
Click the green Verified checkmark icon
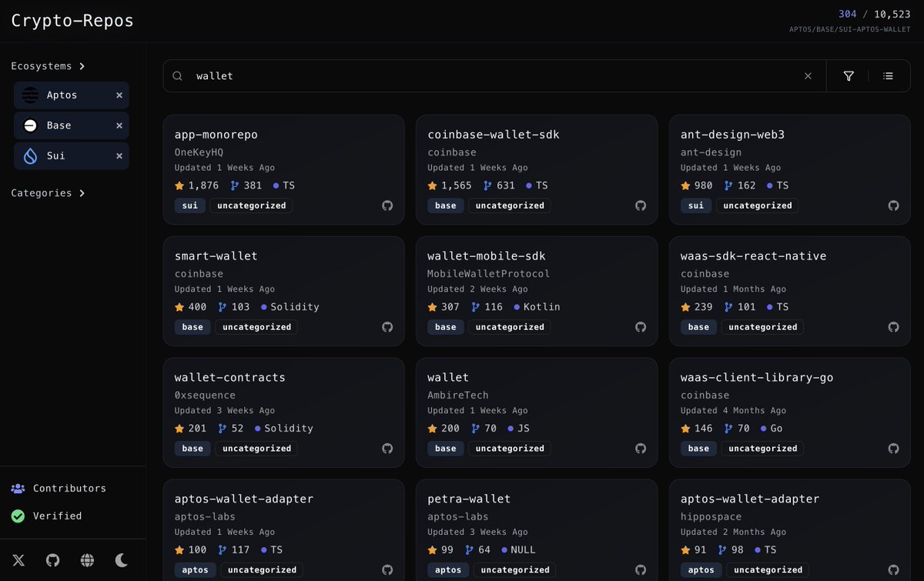click(18, 516)
